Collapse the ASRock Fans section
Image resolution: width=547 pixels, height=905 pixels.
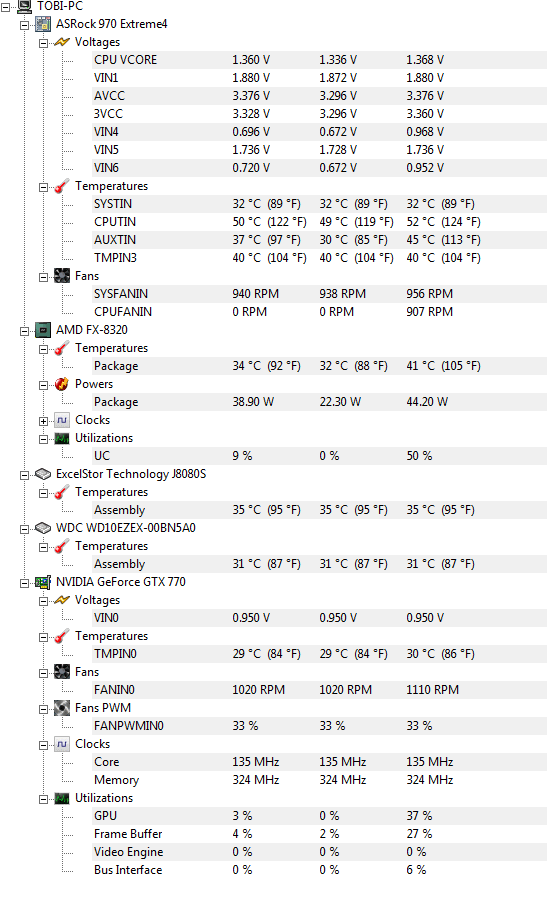point(43,277)
